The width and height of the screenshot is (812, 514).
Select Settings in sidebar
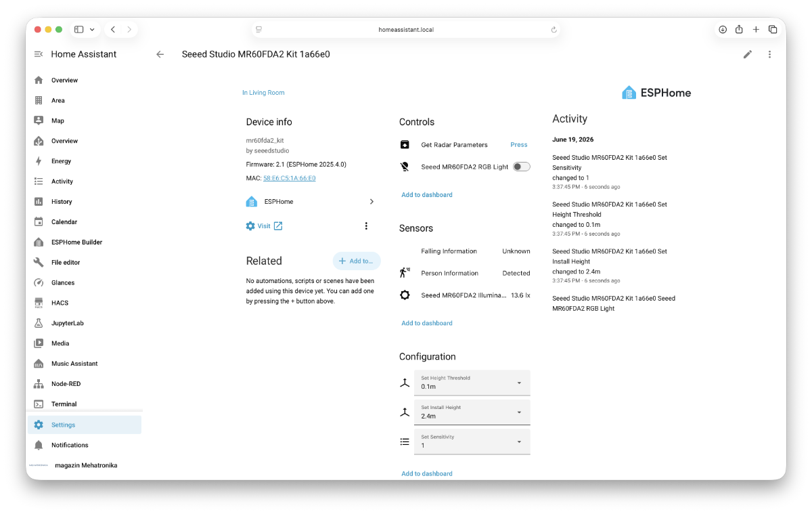click(85, 425)
